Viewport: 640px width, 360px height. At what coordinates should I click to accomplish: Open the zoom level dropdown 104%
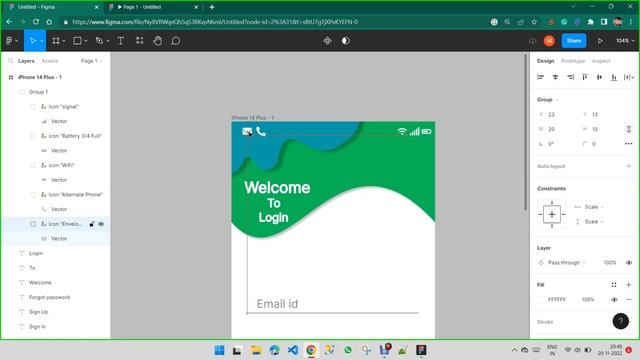(625, 41)
